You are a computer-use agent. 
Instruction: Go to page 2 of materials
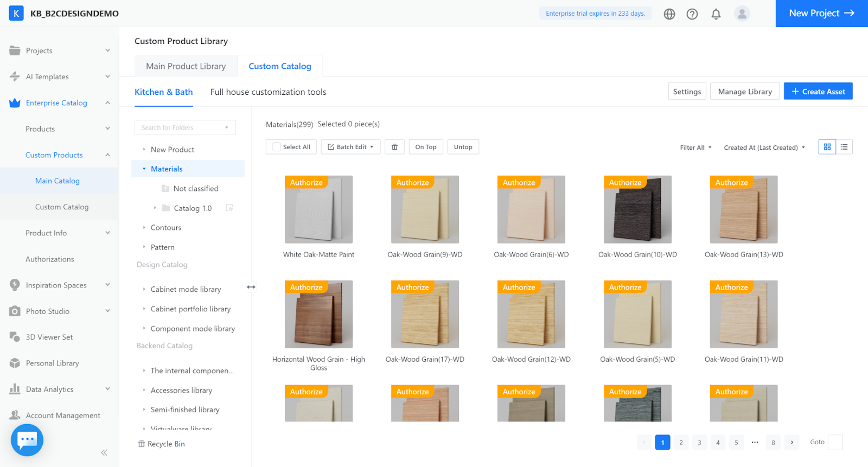pos(681,443)
